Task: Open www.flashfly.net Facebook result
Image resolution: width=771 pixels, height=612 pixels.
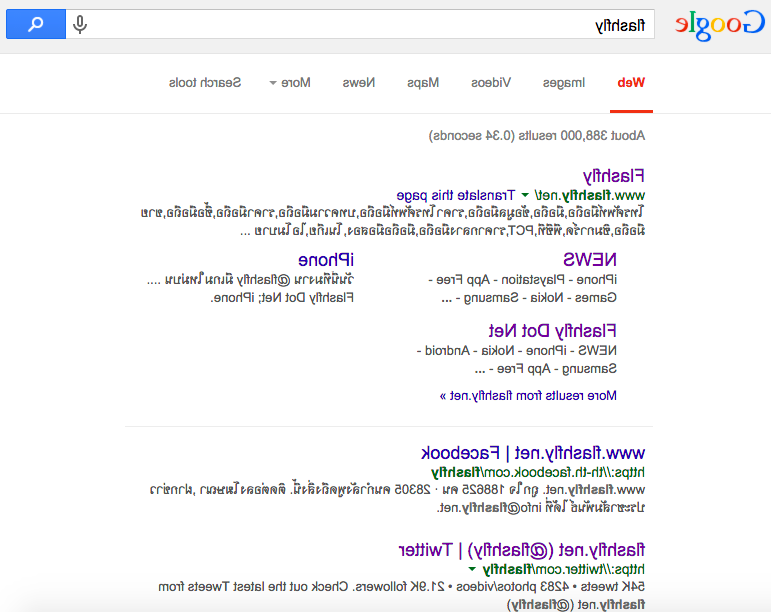Action: pyautogui.click(x=533, y=453)
